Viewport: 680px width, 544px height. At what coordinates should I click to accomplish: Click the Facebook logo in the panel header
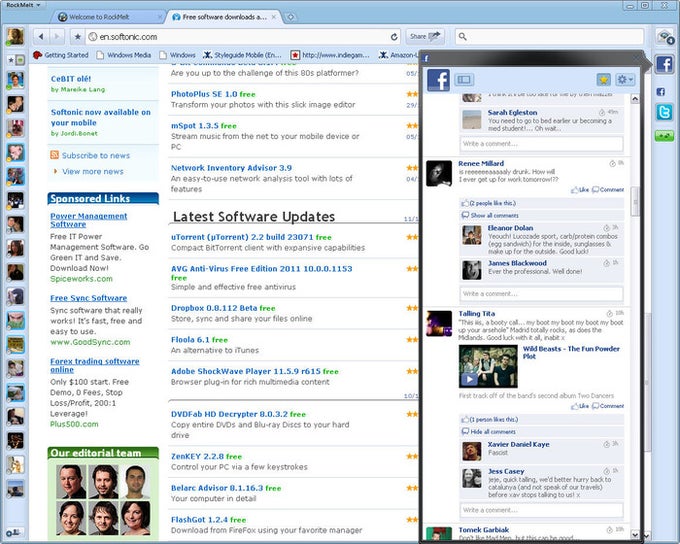(438, 80)
